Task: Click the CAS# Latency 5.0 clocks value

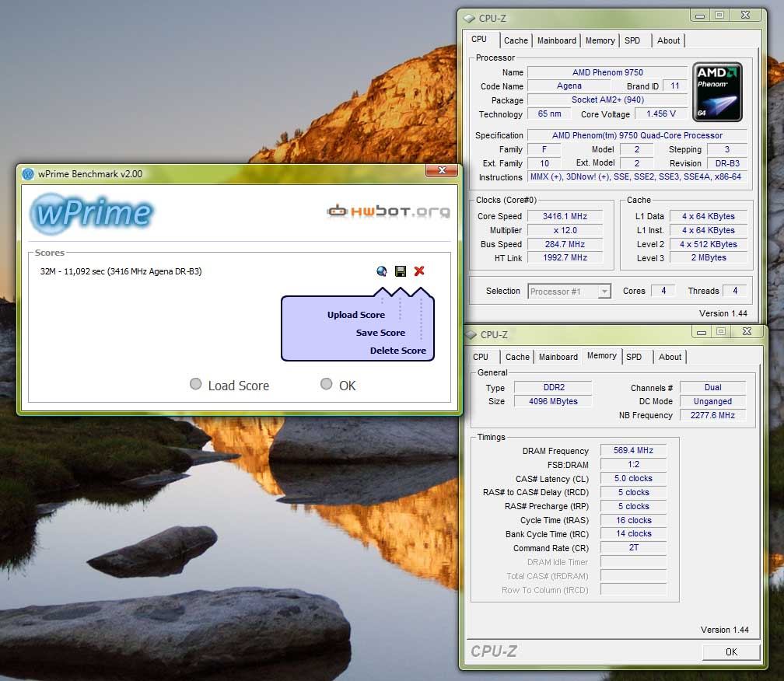Action: click(x=633, y=478)
